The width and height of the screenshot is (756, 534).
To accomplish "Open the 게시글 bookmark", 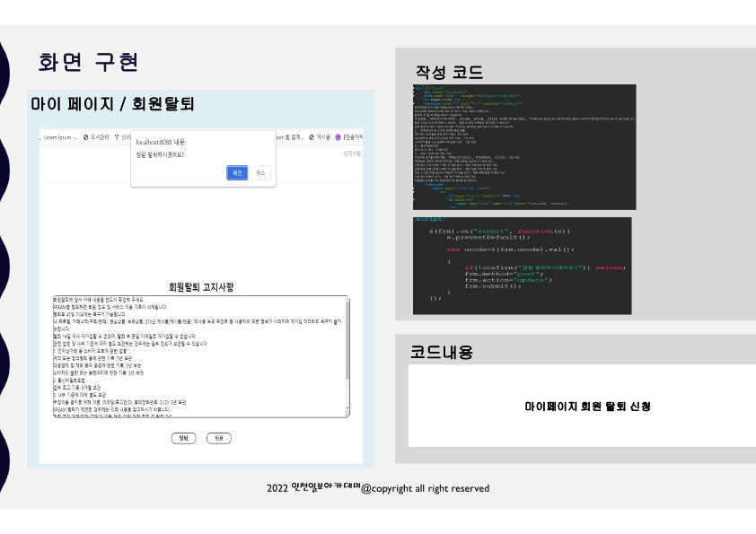I will (x=323, y=137).
